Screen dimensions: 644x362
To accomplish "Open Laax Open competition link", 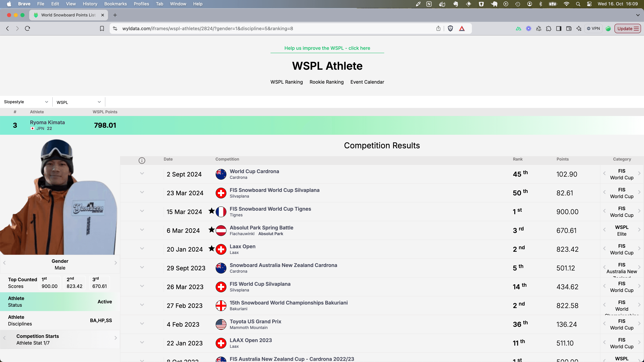I will (243, 246).
